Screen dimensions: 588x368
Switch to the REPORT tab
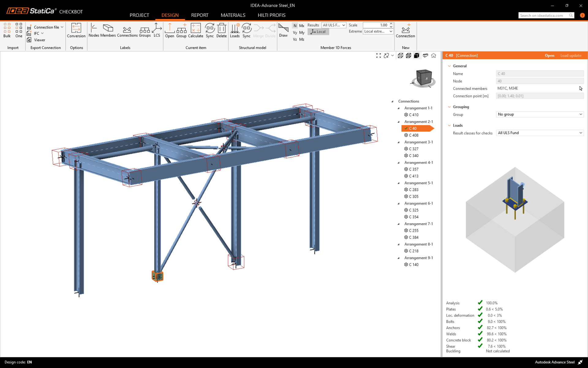(200, 15)
